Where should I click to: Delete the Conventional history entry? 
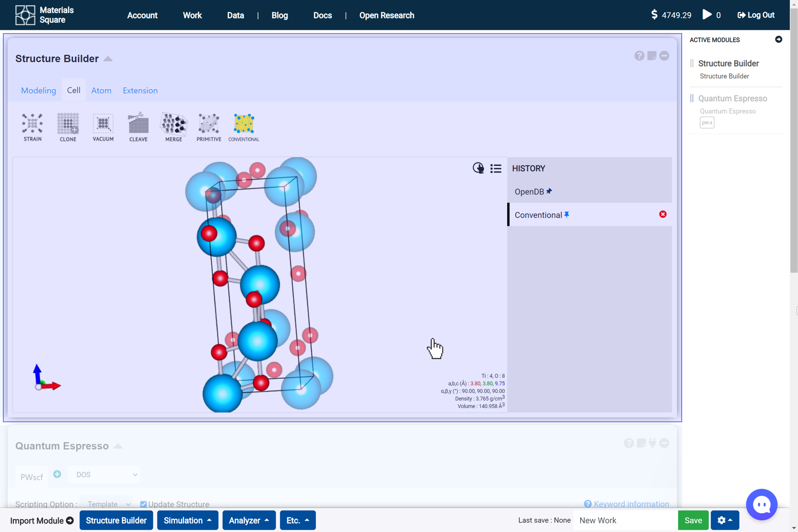[663, 214]
